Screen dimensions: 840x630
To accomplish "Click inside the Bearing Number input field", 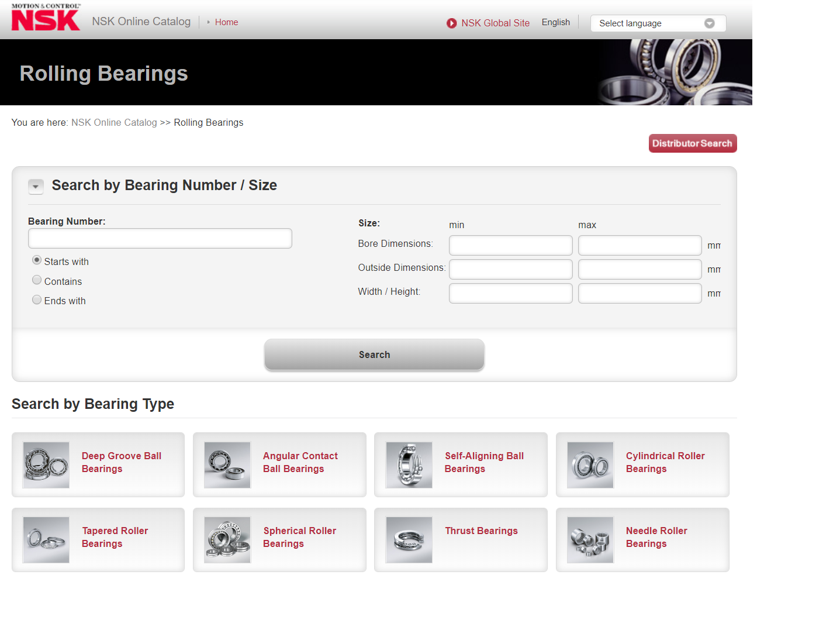I will click(x=160, y=238).
